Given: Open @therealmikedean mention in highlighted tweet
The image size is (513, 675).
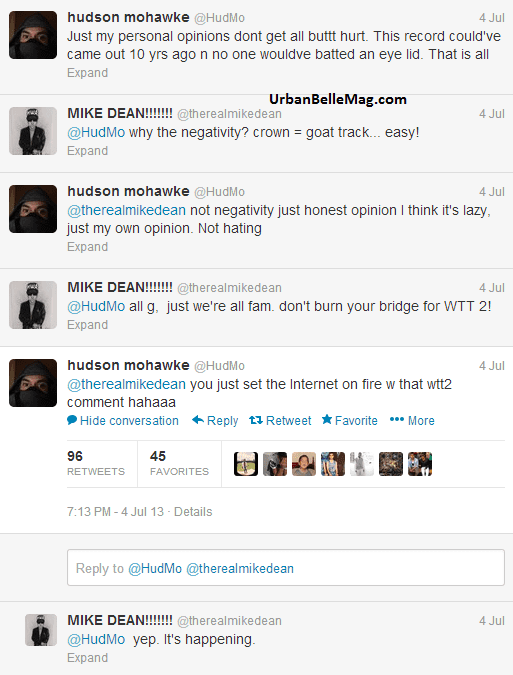Looking at the screenshot, I should click(x=127, y=384).
